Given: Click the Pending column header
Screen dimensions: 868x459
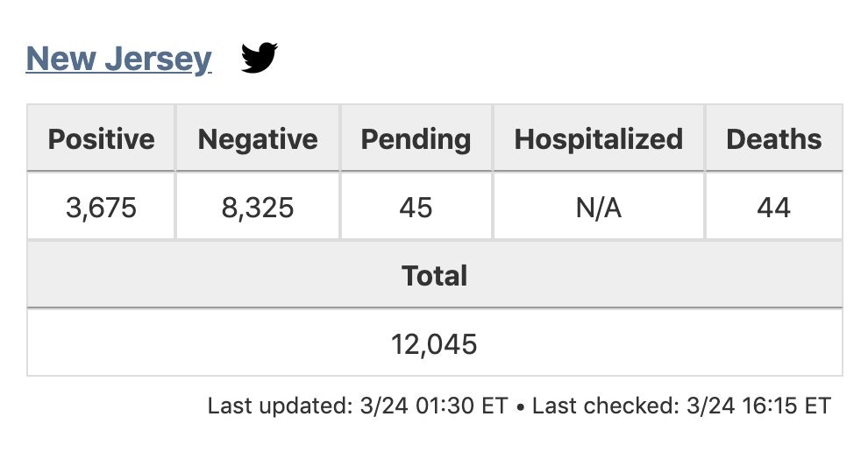Looking at the screenshot, I should click(x=416, y=138).
